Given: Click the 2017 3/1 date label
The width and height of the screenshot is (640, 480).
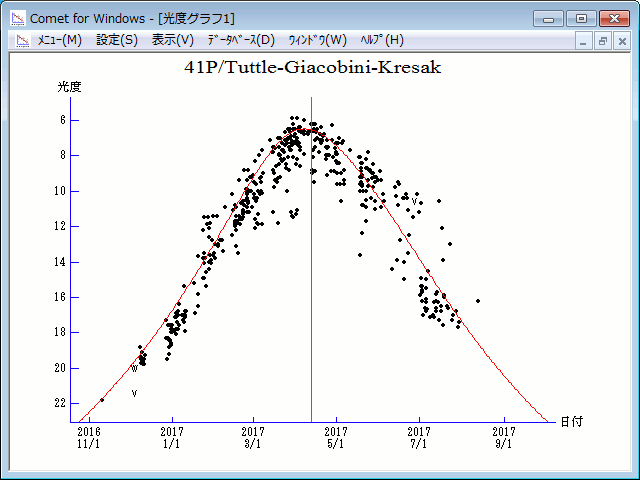Looking at the screenshot, I should [253, 437].
